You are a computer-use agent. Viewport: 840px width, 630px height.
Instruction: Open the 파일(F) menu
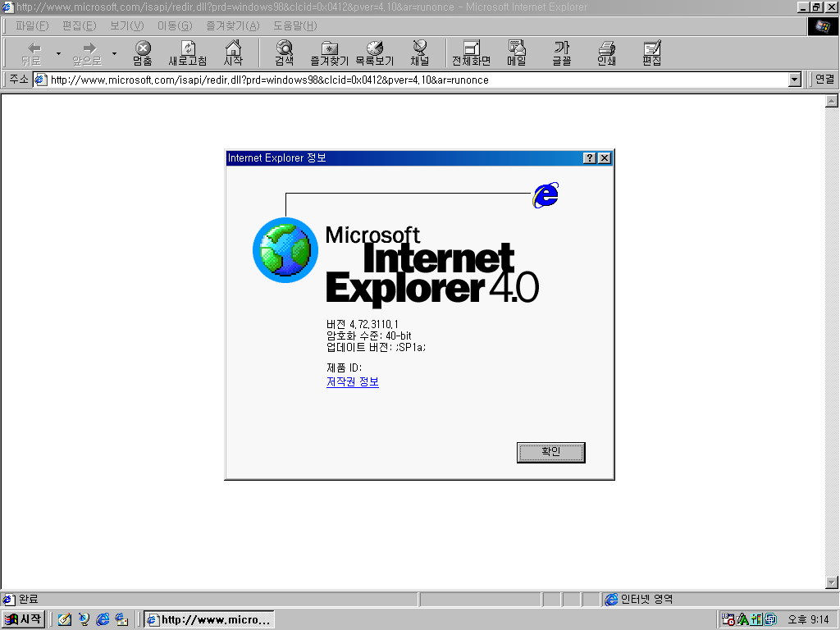coord(32,25)
